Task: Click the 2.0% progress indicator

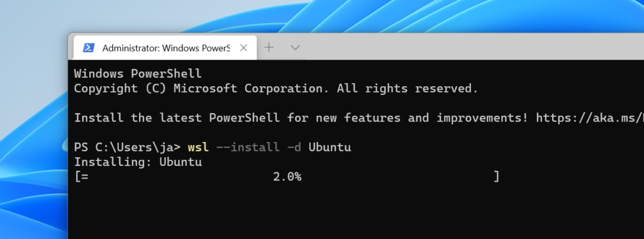Action: point(287,177)
